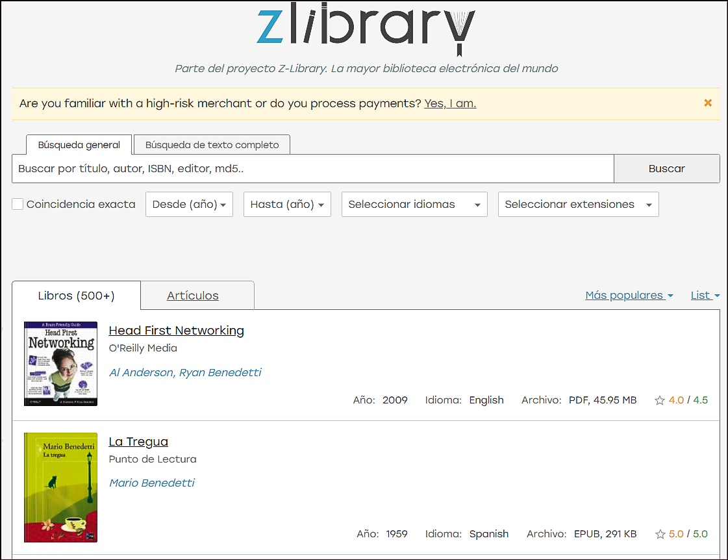Enable the Coincidencia exacta checkbox

point(18,204)
